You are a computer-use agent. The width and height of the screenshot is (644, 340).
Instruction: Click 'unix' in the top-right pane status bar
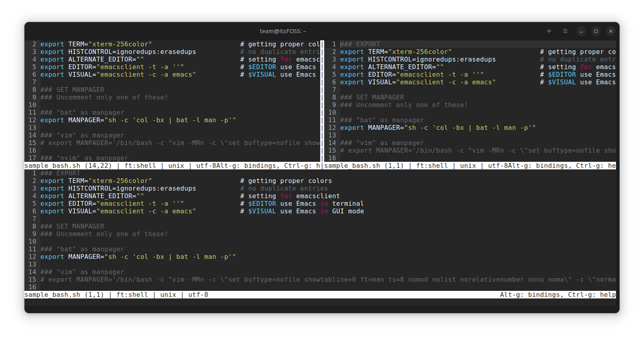point(468,166)
